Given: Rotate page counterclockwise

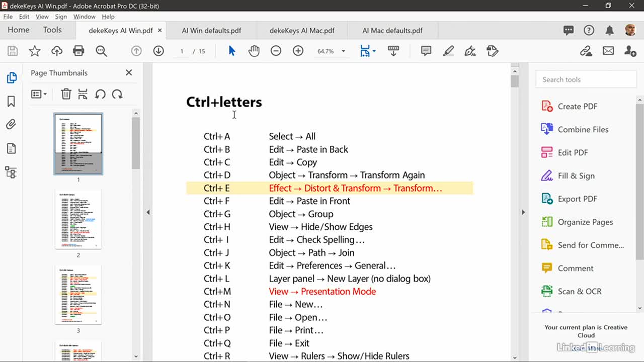Looking at the screenshot, I should coord(100,94).
